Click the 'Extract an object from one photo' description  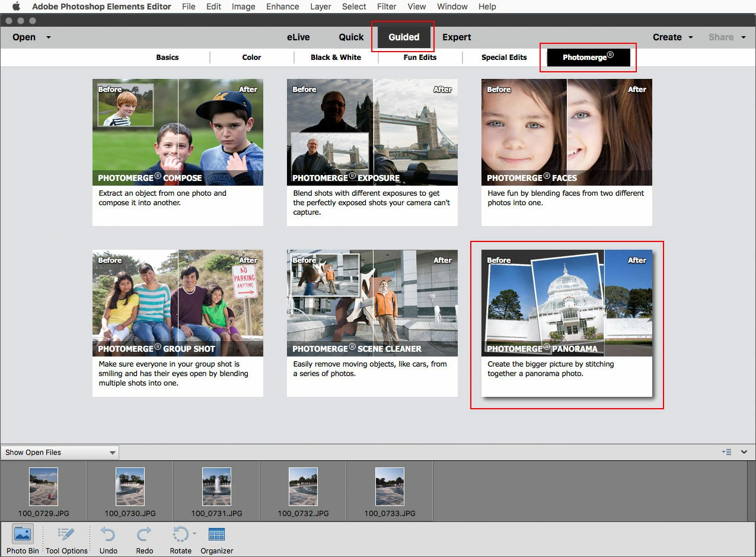point(162,198)
